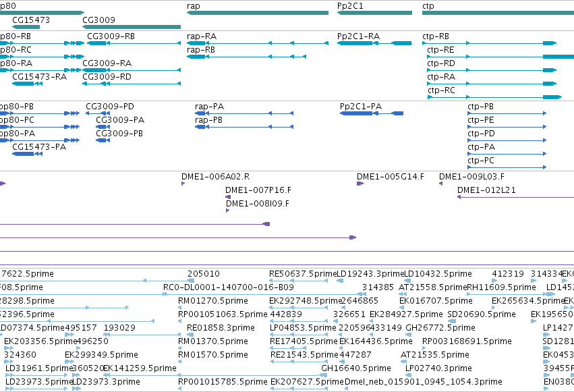Click transcript label rap-RA
The width and height of the screenshot is (574, 392).
[x=202, y=36]
